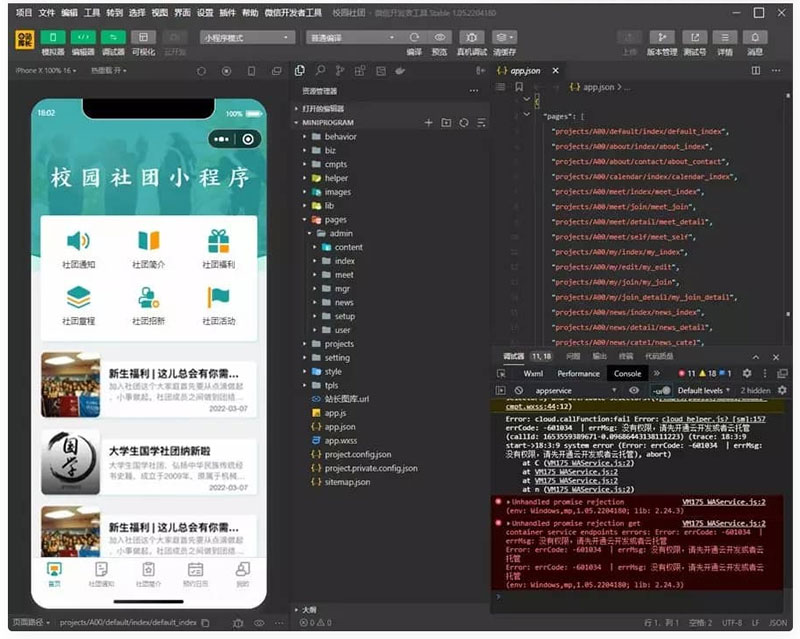Screen dimensions: 800x639
Task: Tap the 社团通知 speaker icon in simulator
Action: (x=78, y=241)
